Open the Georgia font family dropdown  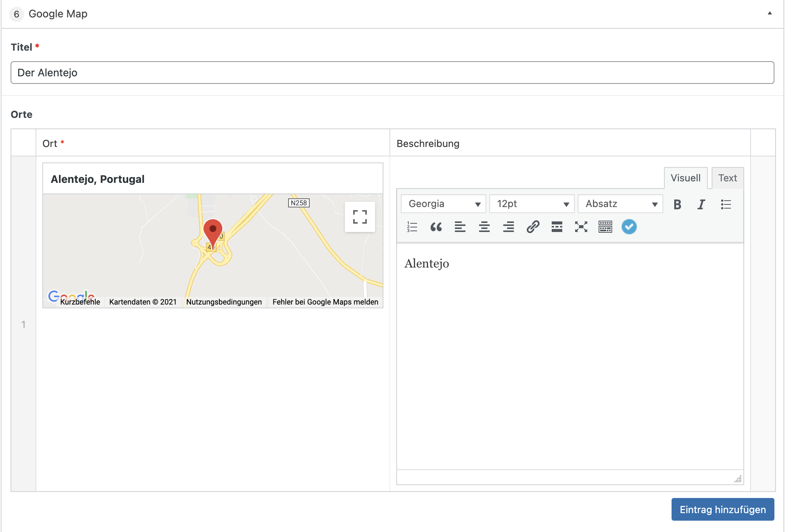coord(443,204)
